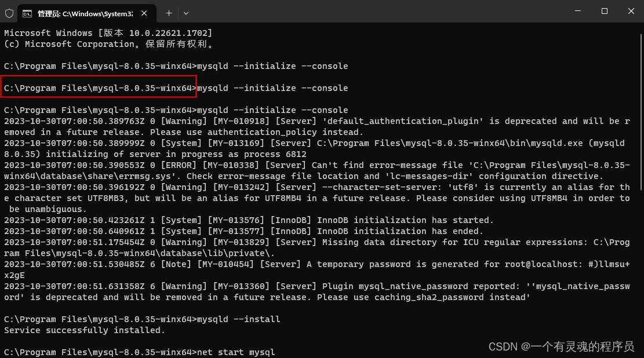This screenshot has height=358, width=644.
Task: Click the minimize icon in the title bar
Action: pyautogui.click(x=577, y=12)
